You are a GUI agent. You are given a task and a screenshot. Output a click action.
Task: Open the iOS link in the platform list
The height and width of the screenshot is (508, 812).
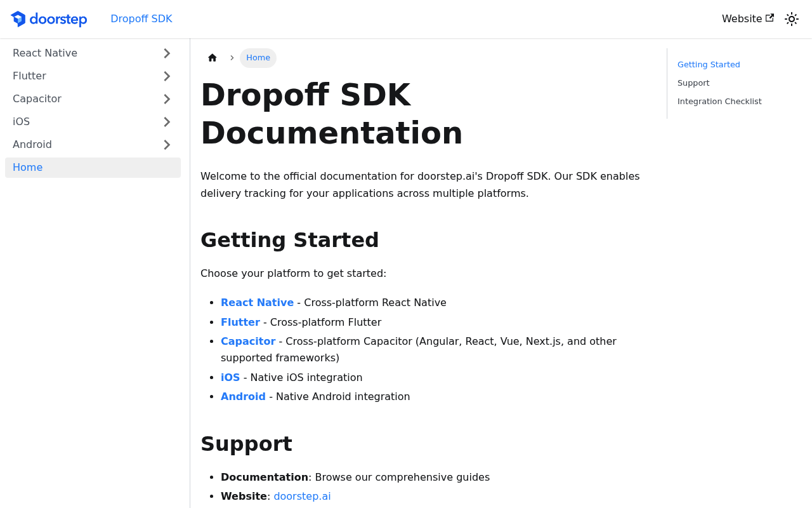tap(230, 378)
